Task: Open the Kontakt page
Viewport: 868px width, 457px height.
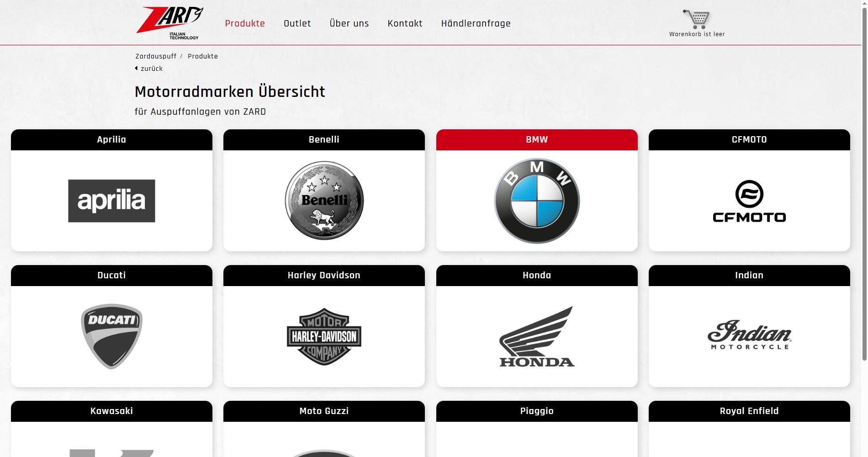Action: (x=405, y=23)
